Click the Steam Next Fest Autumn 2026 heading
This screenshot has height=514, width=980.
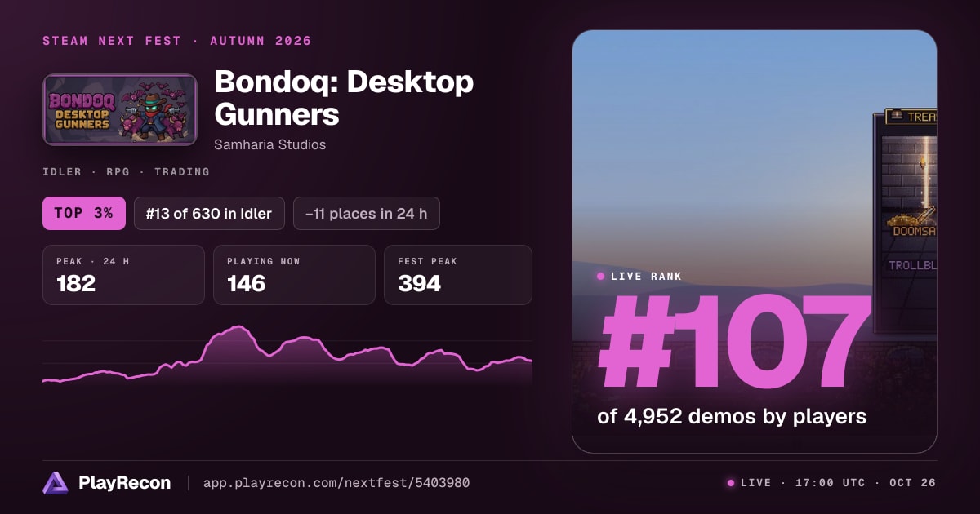pos(177,41)
